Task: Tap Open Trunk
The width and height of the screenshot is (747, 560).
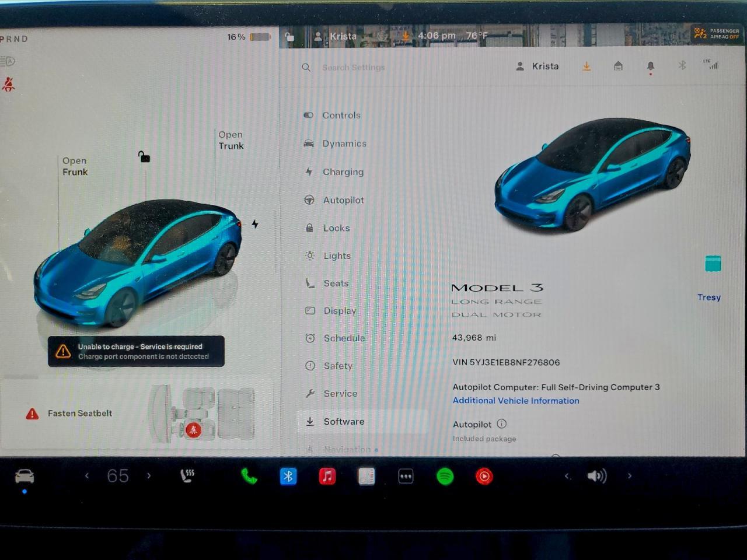Action: [x=231, y=140]
